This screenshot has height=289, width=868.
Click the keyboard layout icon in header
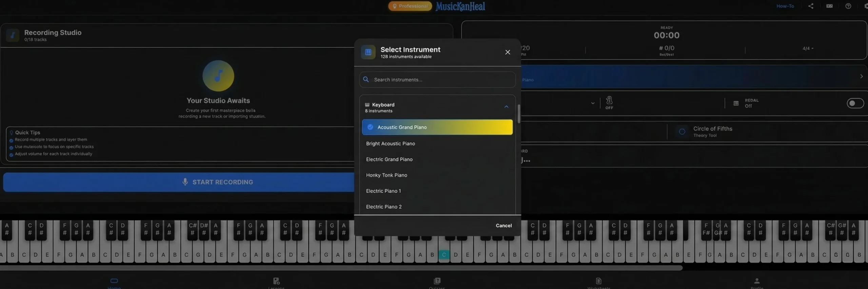pyautogui.click(x=829, y=6)
